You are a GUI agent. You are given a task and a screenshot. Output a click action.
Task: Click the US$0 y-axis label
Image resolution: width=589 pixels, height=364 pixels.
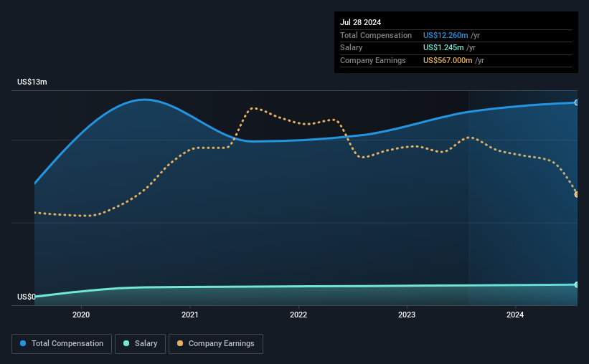27,297
